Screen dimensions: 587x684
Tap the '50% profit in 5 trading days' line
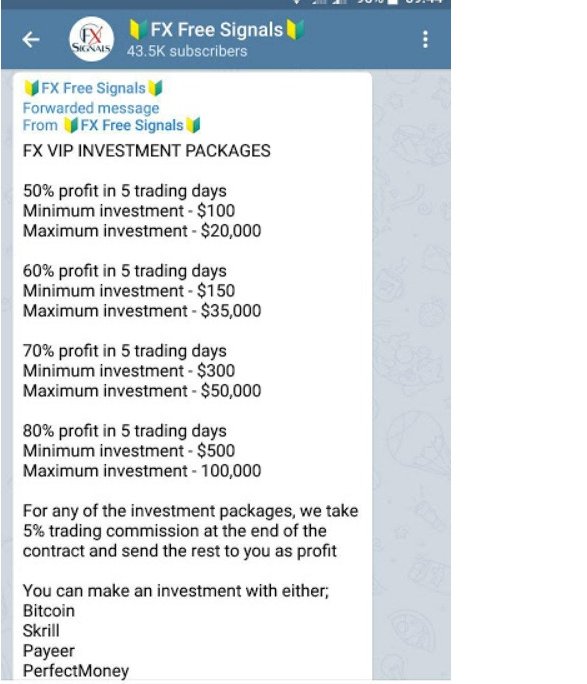pos(125,191)
